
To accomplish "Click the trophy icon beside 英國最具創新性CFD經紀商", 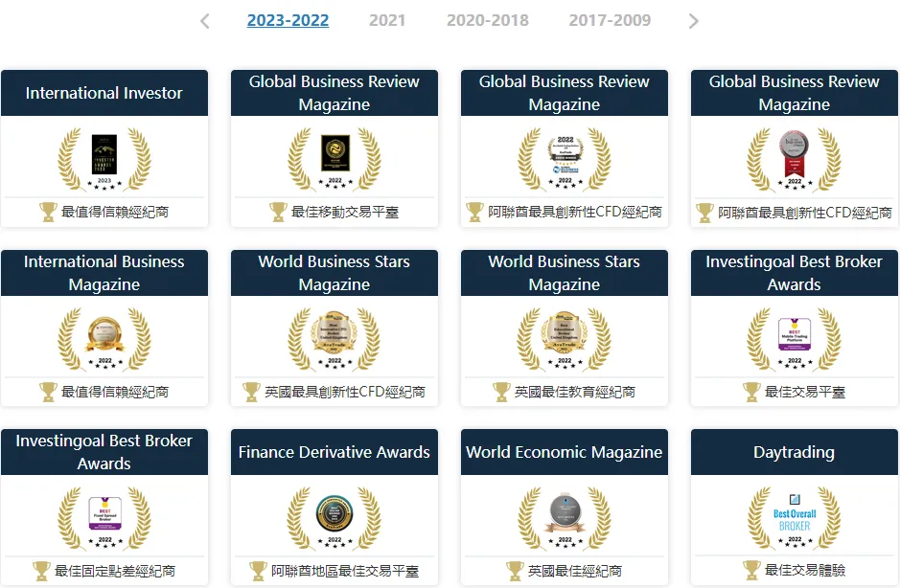I will [251, 393].
